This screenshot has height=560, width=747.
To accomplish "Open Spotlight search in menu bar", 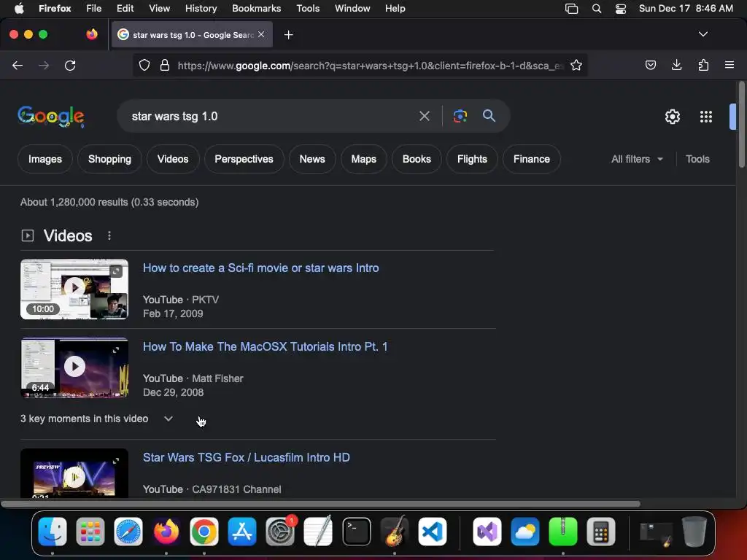I will [597, 9].
